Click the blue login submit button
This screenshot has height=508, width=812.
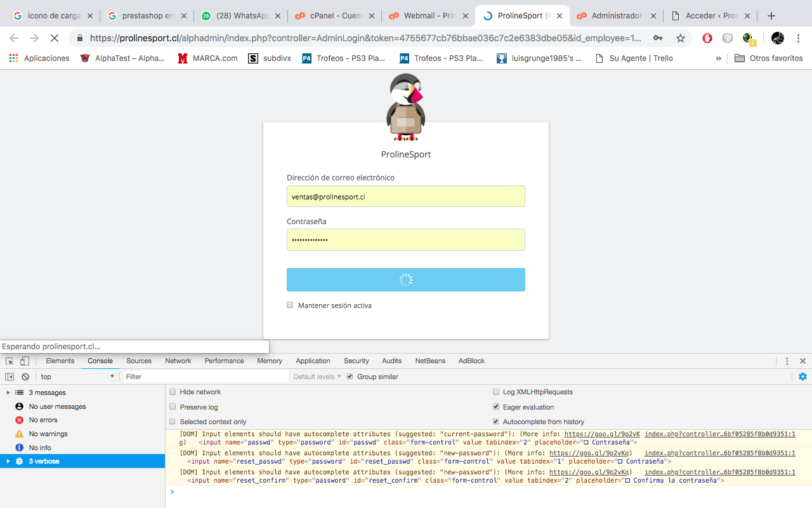406,280
